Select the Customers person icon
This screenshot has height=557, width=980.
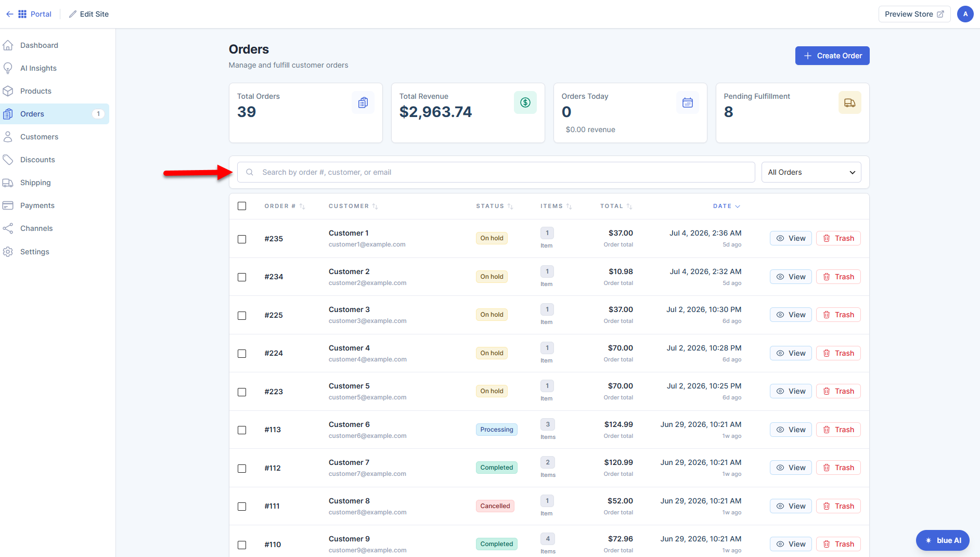coord(8,137)
